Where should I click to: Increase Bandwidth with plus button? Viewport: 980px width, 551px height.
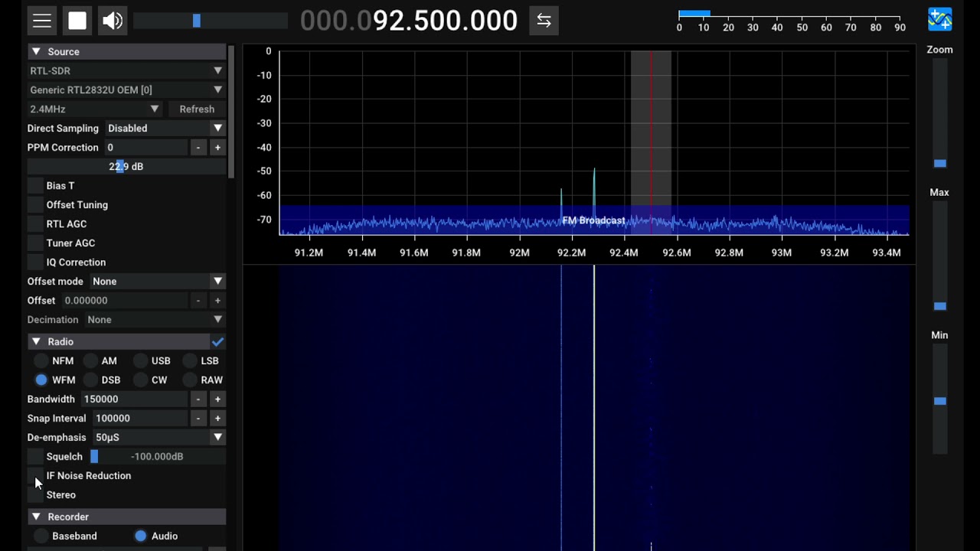coord(217,399)
